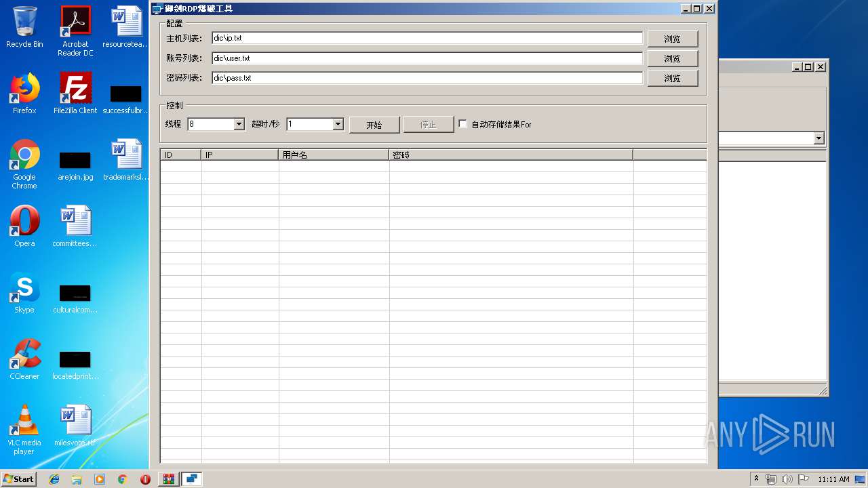Screen dimensions: 868x488
Task: Select the locatedprint desktop file
Action: pyautogui.click(x=75, y=365)
